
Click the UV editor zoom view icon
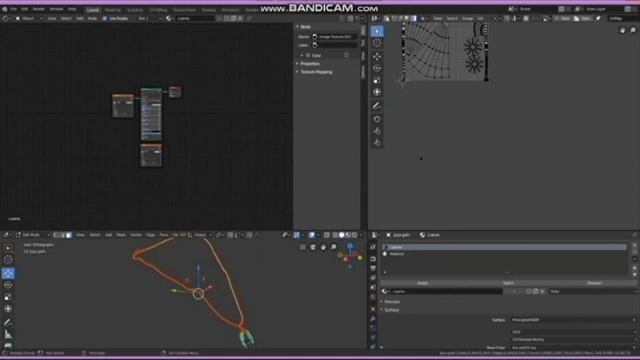click(633, 30)
